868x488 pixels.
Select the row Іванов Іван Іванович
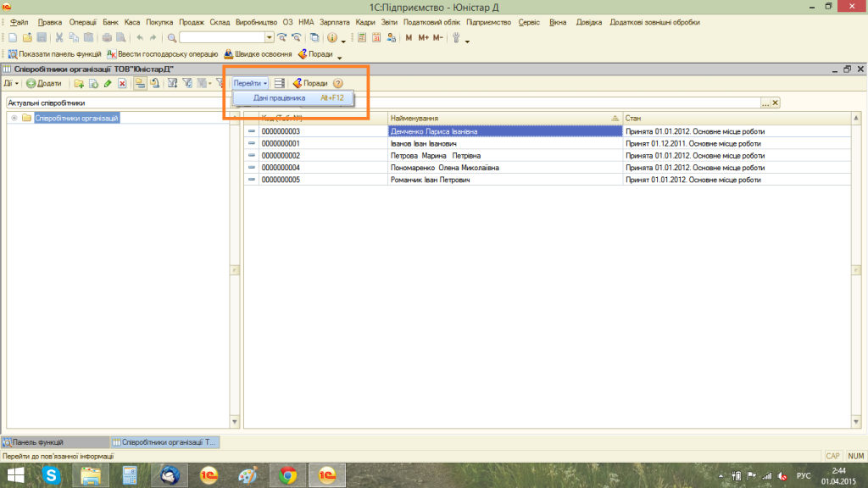pos(547,143)
